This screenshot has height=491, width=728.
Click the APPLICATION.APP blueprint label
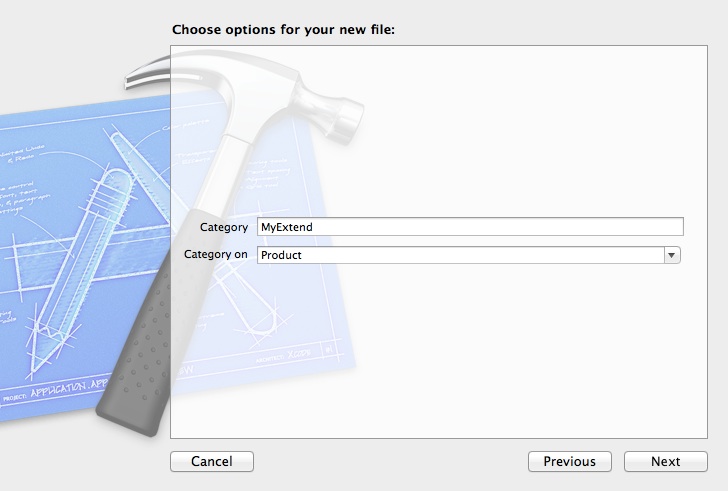tap(69, 389)
